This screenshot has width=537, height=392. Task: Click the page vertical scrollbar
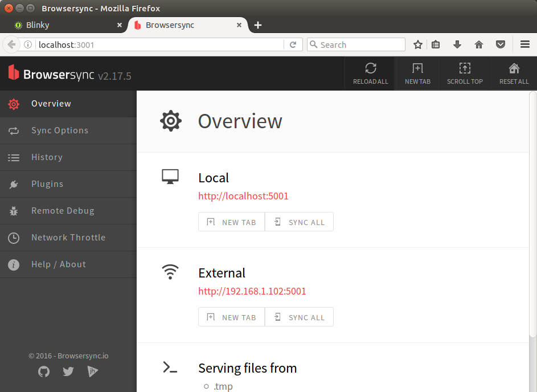click(533, 214)
